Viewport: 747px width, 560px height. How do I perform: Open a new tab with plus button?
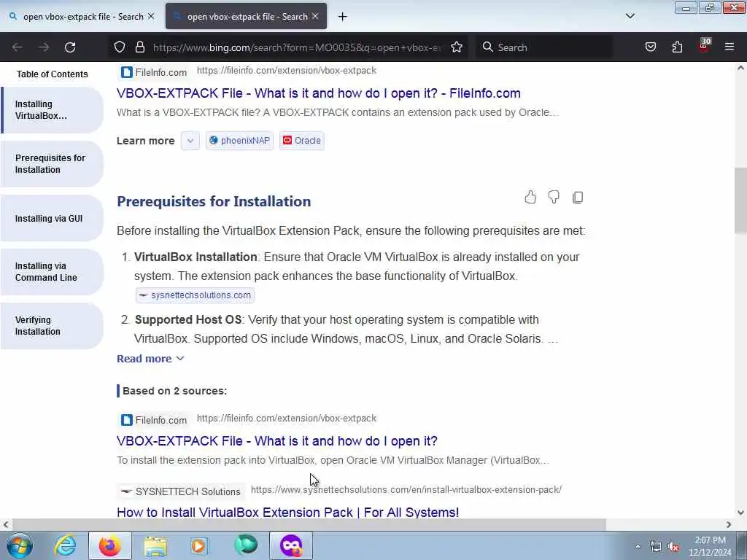coord(342,17)
